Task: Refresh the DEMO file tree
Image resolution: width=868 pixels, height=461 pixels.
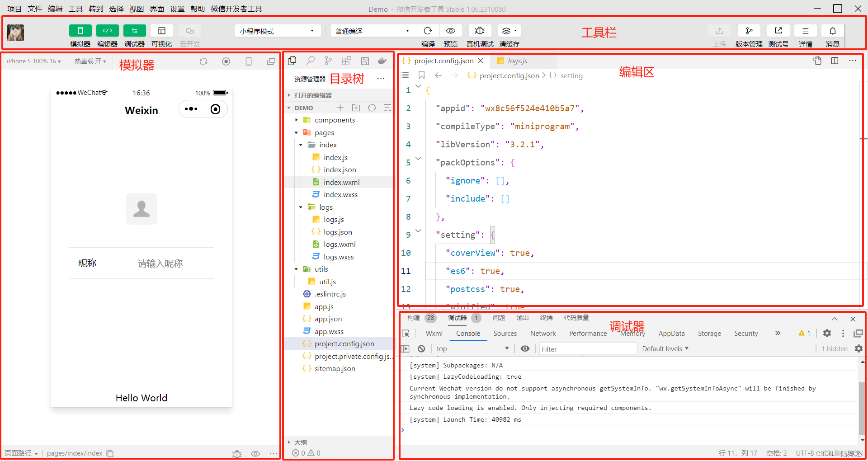Action: click(x=372, y=108)
